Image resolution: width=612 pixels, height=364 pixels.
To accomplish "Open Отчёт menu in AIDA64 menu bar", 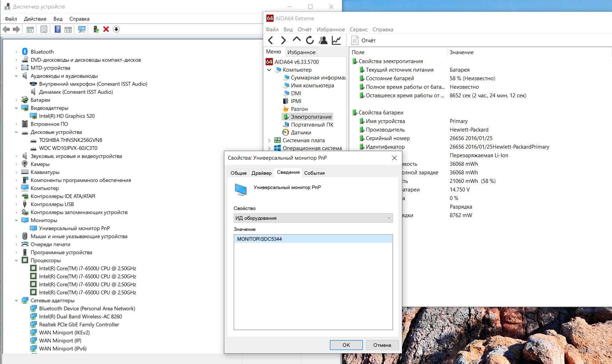I will click(x=305, y=30).
